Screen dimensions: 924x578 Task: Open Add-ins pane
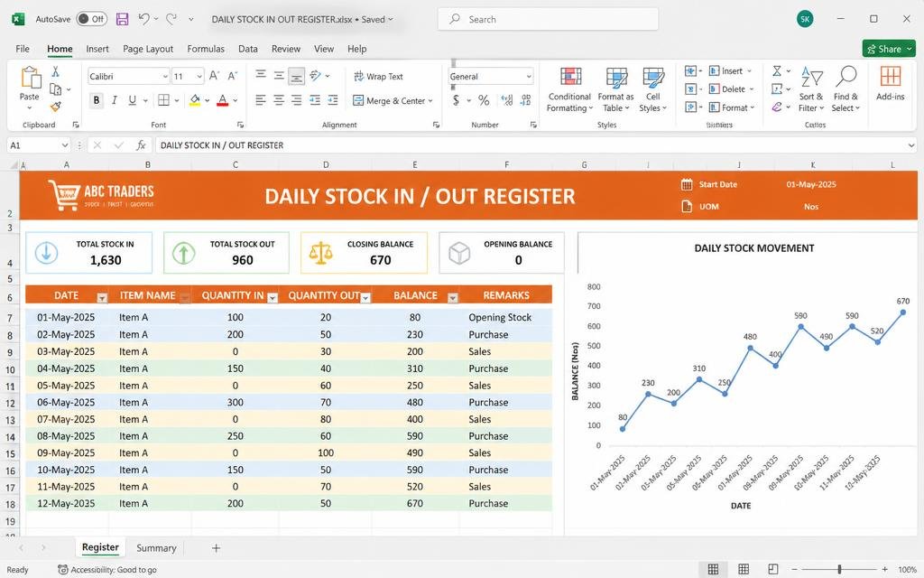(x=890, y=83)
